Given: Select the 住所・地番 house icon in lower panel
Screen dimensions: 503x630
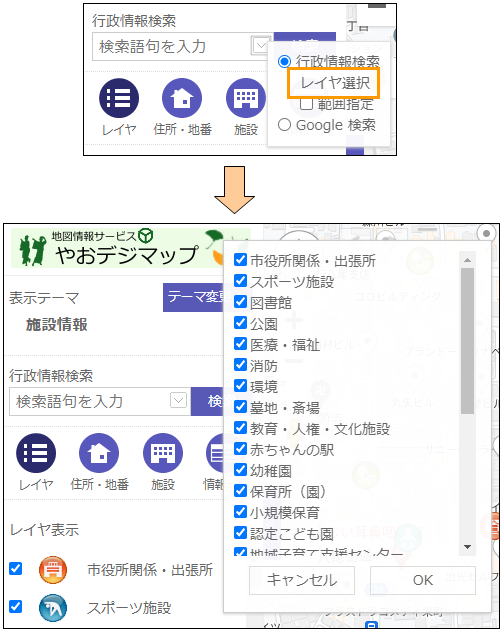Looking at the screenshot, I should tap(99, 453).
